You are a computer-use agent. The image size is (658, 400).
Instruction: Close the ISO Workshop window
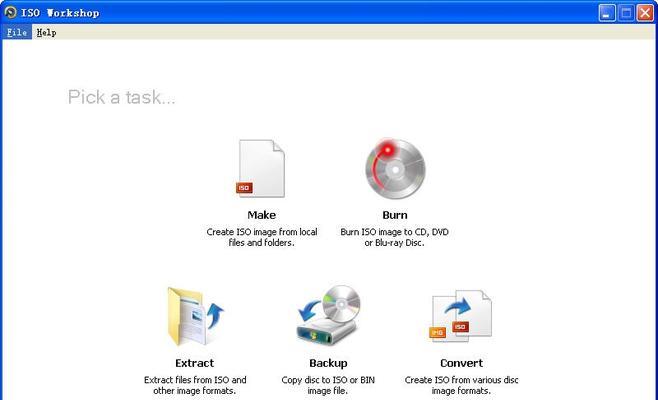tap(645, 13)
